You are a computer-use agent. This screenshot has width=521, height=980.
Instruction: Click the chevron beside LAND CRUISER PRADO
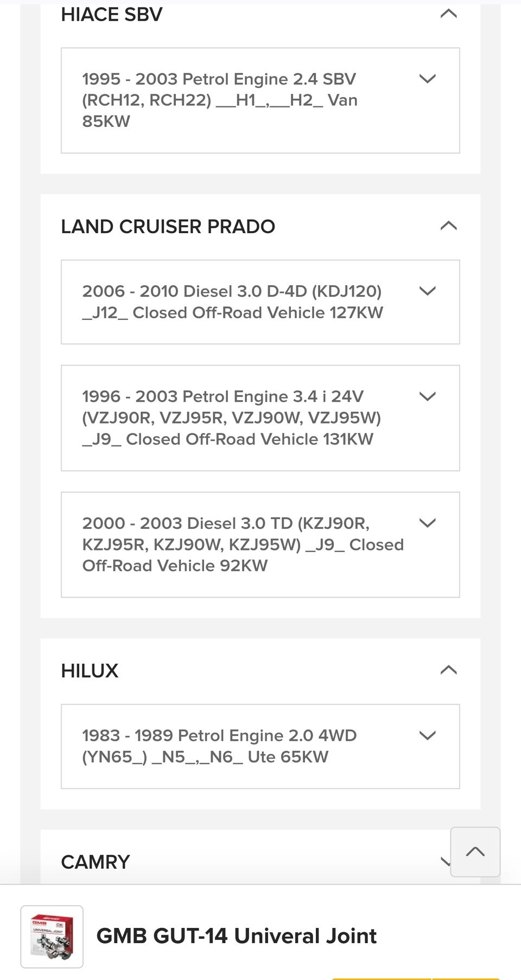point(448,226)
